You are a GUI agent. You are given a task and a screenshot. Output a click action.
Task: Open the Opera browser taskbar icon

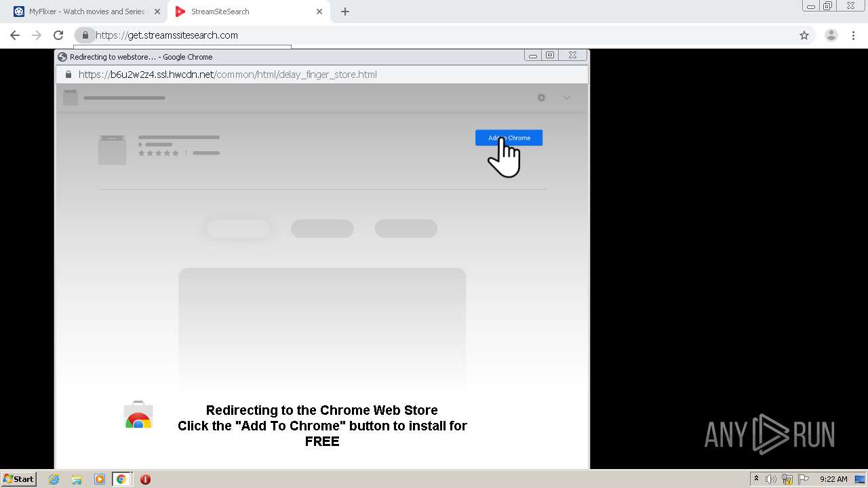(145, 479)
